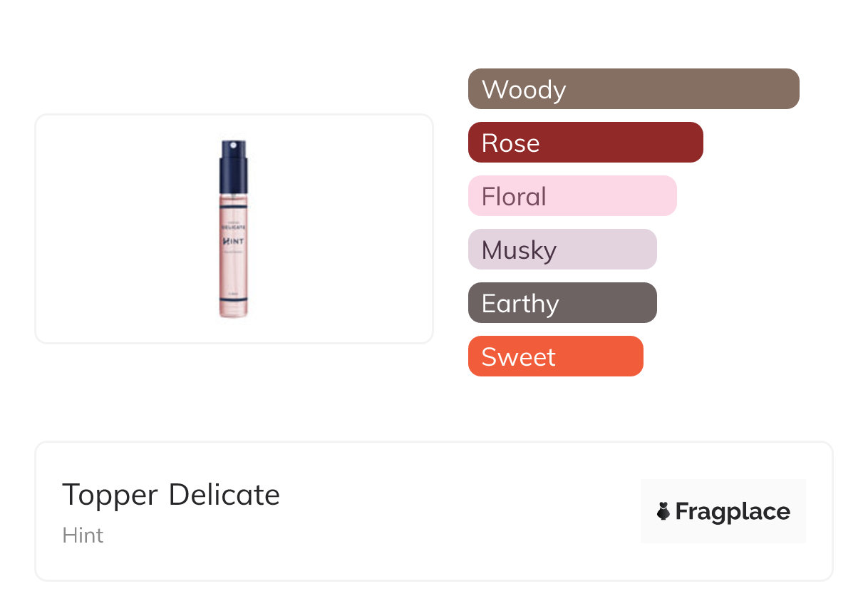868x616 pixels.
Task: Pick the Musky accord bar
Action: [562, 250]
